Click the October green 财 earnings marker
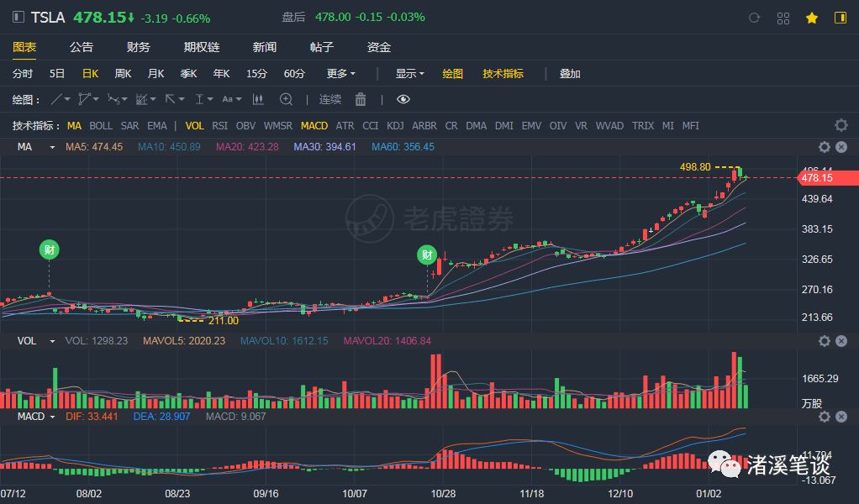 tap(427, 255)
